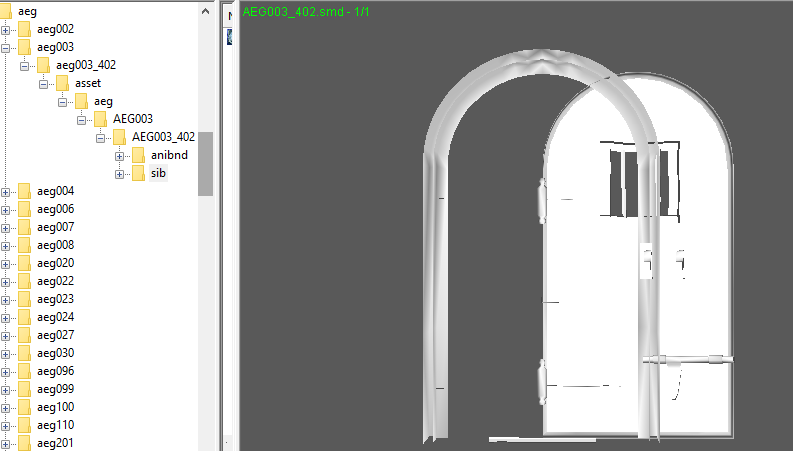Click the aeg096 folder icon
The image size is (793, 451).
click(24, 372)
